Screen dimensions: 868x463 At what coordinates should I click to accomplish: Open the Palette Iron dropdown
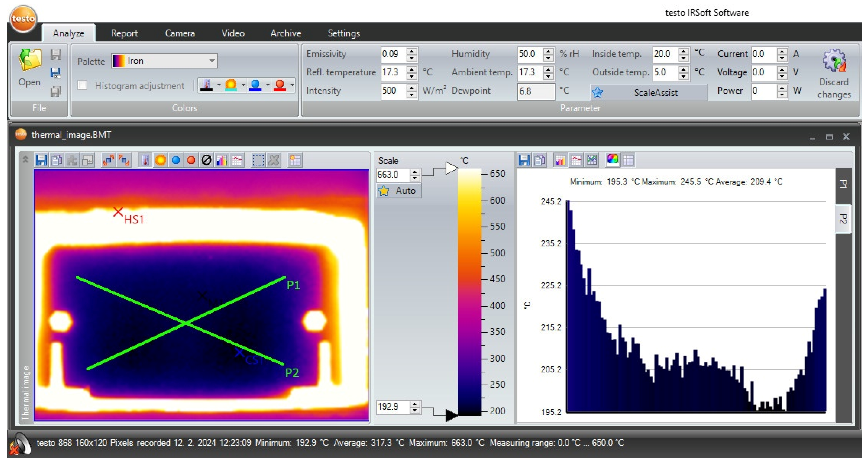click(212, 61)
